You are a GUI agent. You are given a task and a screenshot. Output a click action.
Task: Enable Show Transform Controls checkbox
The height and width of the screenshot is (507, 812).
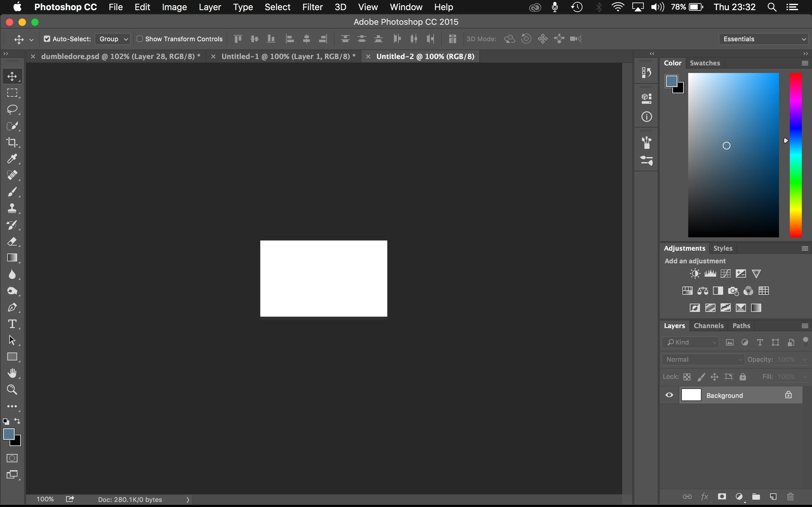pos(140,39)
